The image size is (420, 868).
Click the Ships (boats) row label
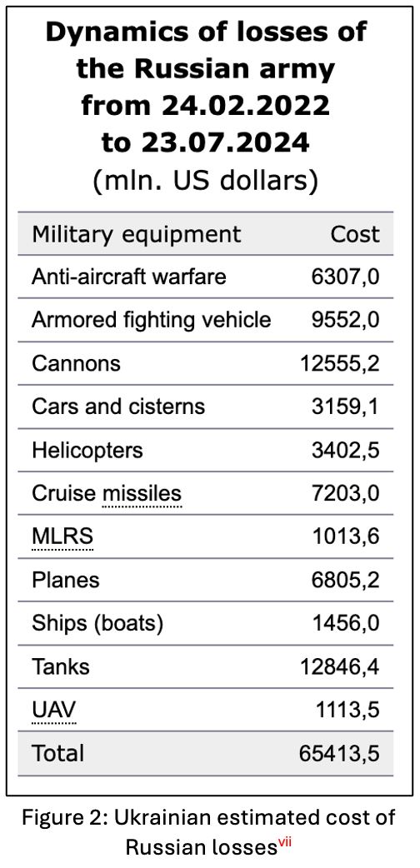coord(97,623)
